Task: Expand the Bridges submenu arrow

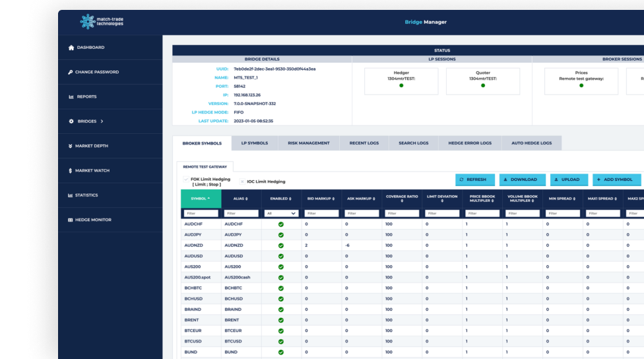Action: [102, 121]
